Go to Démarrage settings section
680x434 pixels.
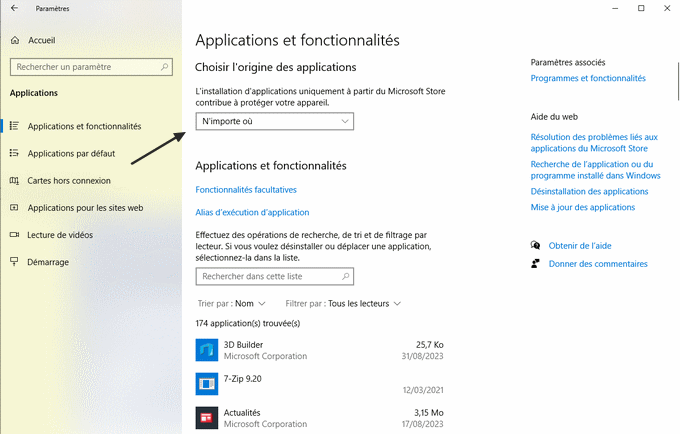click(x=48, y=262)
